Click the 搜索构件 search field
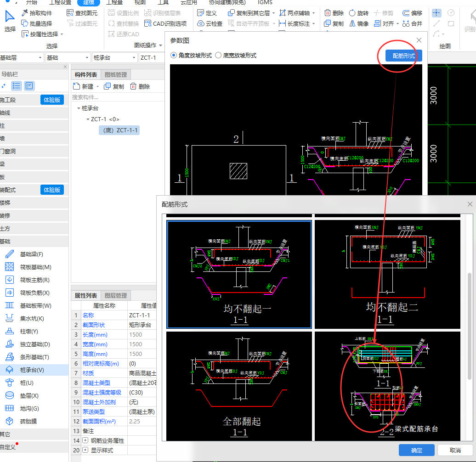Viewport: 476px width, 462px height. [118, 97]
